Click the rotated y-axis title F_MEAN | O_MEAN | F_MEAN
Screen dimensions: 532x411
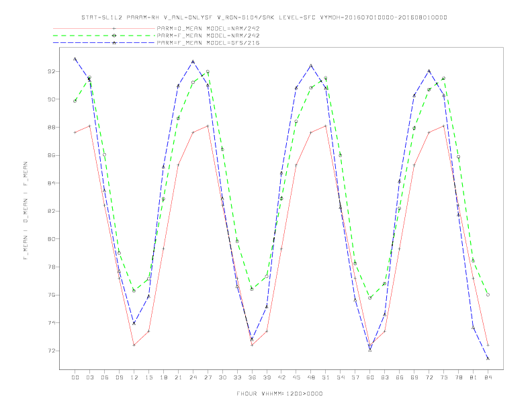(26, 211)
